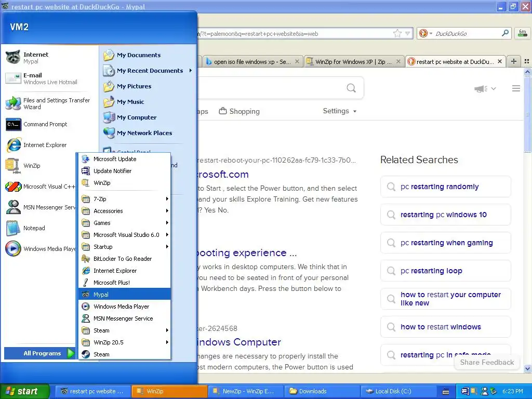Viewport: 532px width, 399px height.
Task: Search restarting pc windows 10
Action: 445,215
